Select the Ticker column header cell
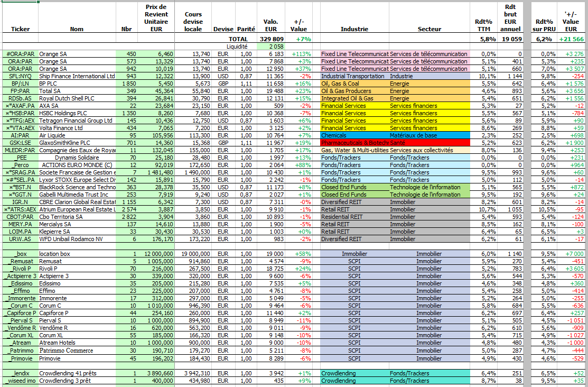 pos(20,17)
